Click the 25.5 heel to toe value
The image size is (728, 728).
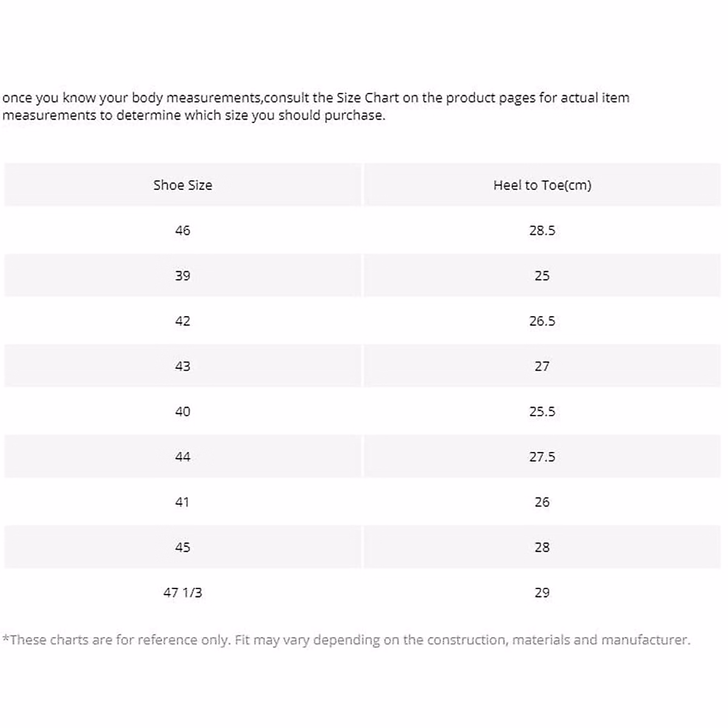pos(542,411)
